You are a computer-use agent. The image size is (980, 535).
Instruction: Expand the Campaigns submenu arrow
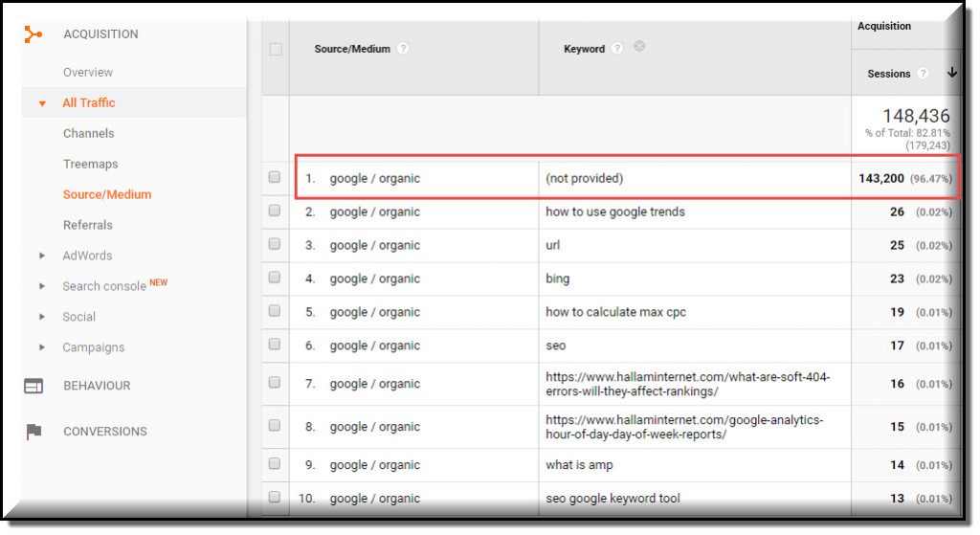pyautogui.click(x=42, y=347)
